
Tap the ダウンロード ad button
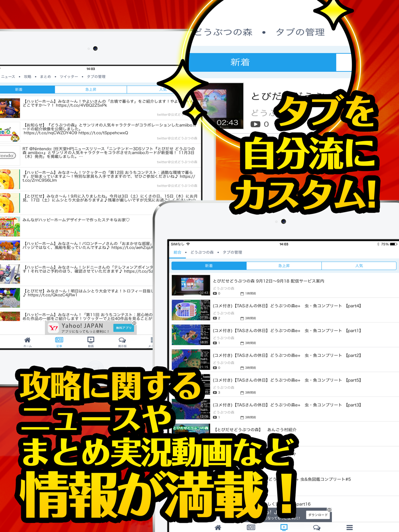tap(318, 515)
